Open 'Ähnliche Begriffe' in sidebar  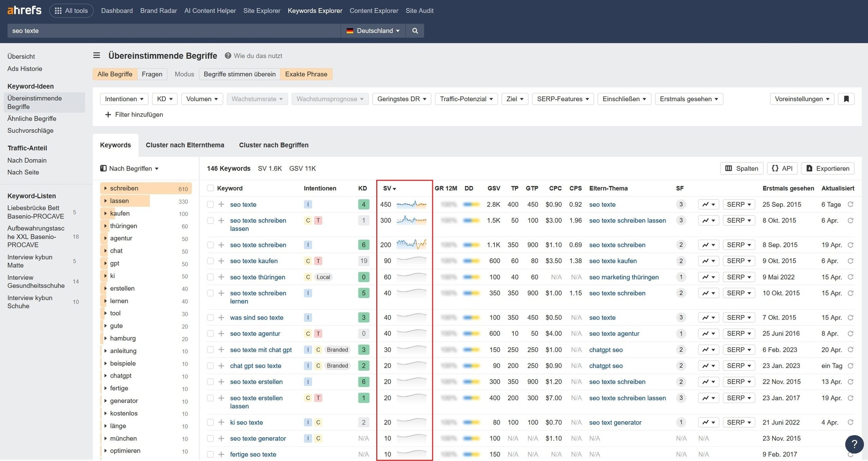tap(32, 119)
